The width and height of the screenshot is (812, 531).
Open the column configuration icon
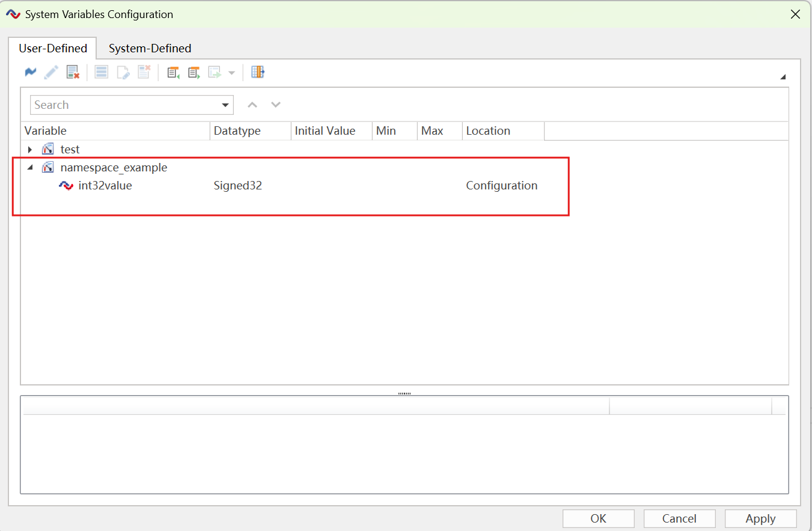(258, 72)
